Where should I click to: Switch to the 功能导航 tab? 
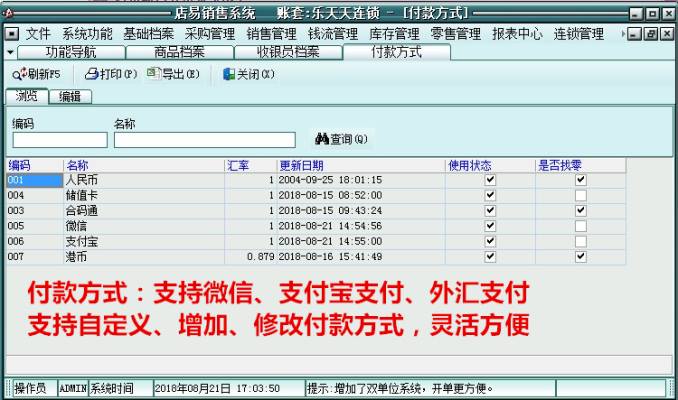(x=71, y=52)
